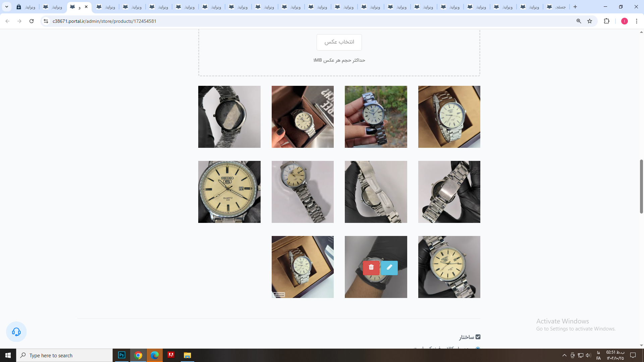Reload the page with refresh icon
Image resolution: width=644 pixels, height=362 pixels.
(x=32, y=21)
